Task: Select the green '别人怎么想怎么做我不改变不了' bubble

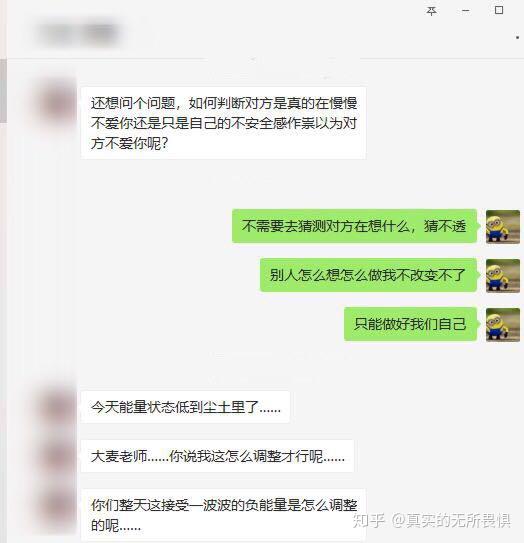Action: tap(368, 275)
